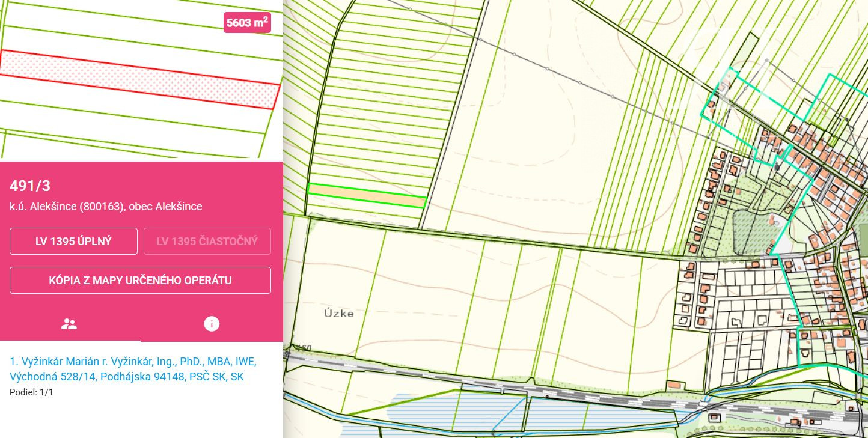Click the Úzke place label on the map
Viewport: 868px width, 438px height.
338,314
